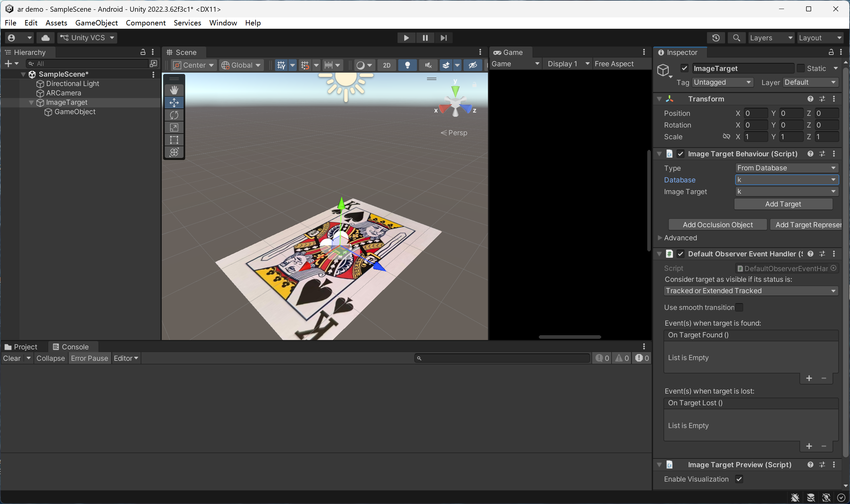This screenshot has height=504, width=850.
Task: Check Use smooth transition box
Action: [x=739, y=307]
